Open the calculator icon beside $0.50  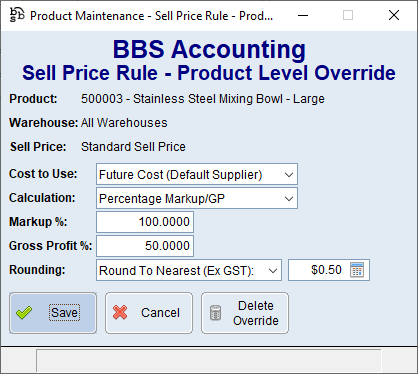click(357, 270)
